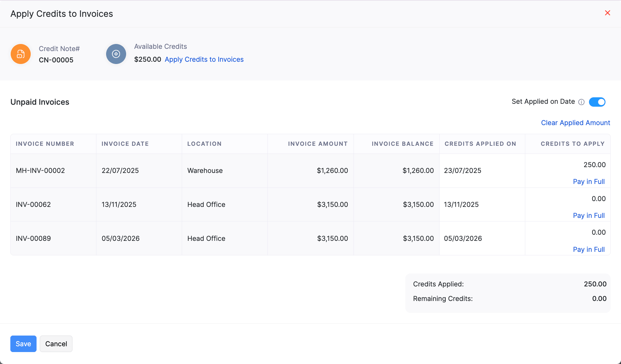
Task: Click invoice date 05/03/2026 of INV-00089
Action: tap(121, 239)
